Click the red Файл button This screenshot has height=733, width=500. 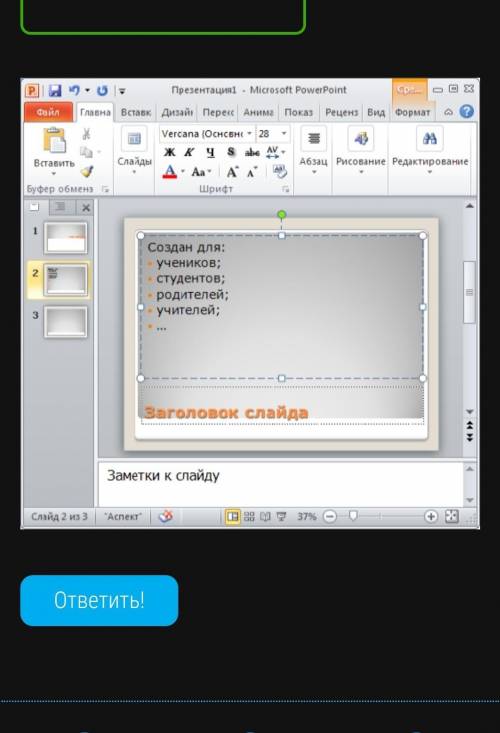[x=48, y=112]
